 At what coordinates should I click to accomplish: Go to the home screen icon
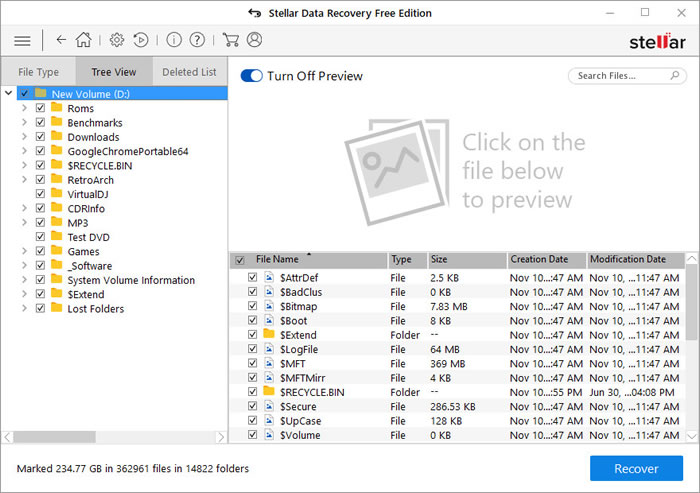point(84,41)
